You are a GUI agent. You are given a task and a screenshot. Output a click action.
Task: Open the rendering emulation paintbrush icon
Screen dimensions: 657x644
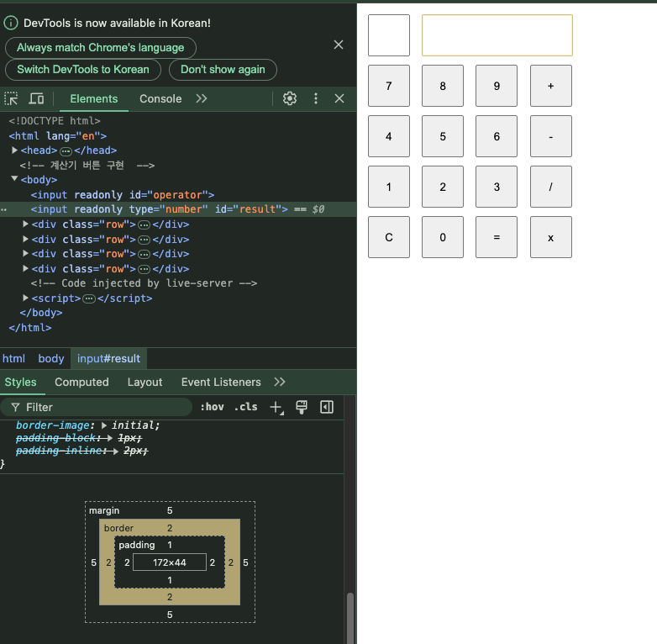[302, 407]
